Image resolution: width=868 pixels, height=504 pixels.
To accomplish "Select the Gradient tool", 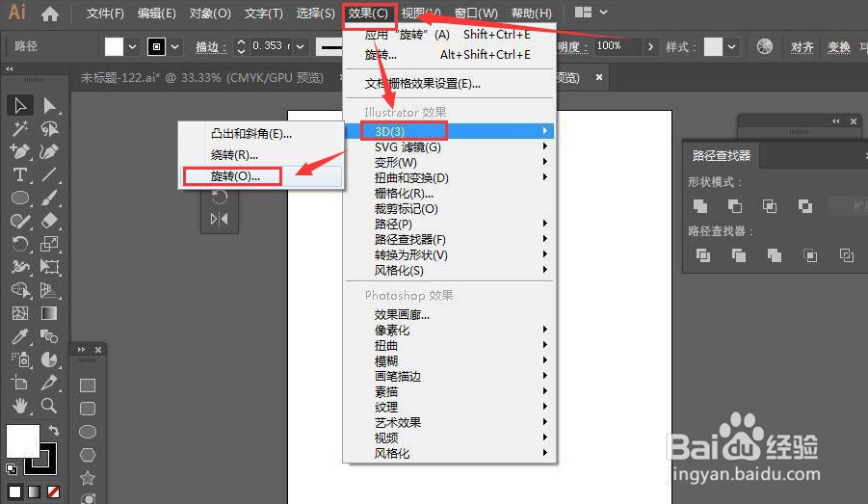I will 50,313.
